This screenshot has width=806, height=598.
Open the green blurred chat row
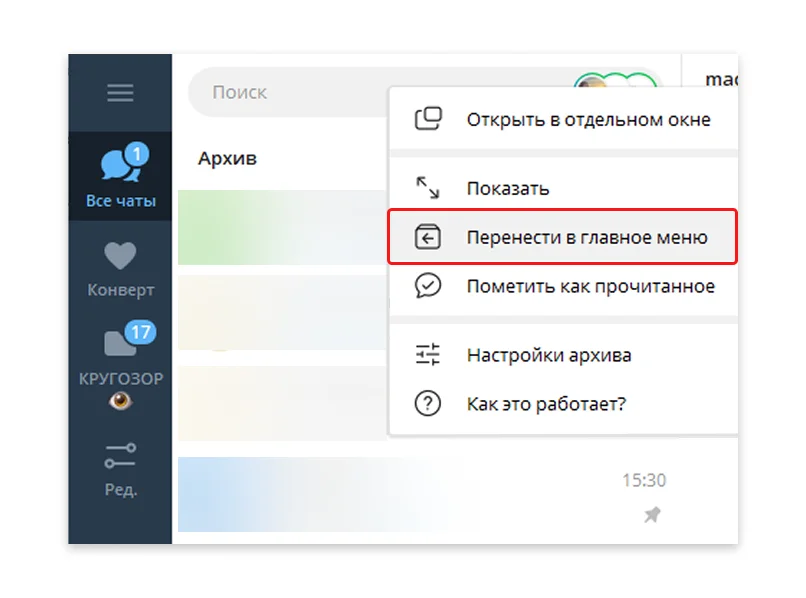click(282, 227)
